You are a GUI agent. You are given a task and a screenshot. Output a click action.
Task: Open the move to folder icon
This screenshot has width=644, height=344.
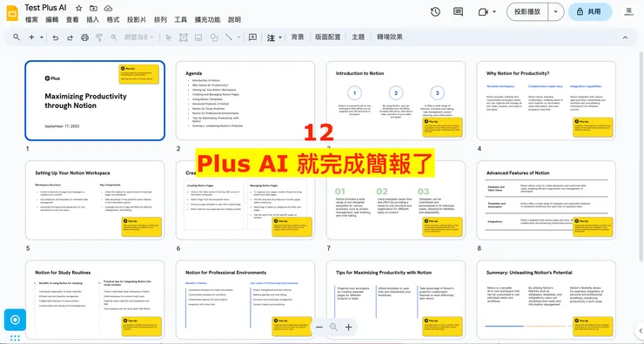pyautogui.click(x=94, y=8)
